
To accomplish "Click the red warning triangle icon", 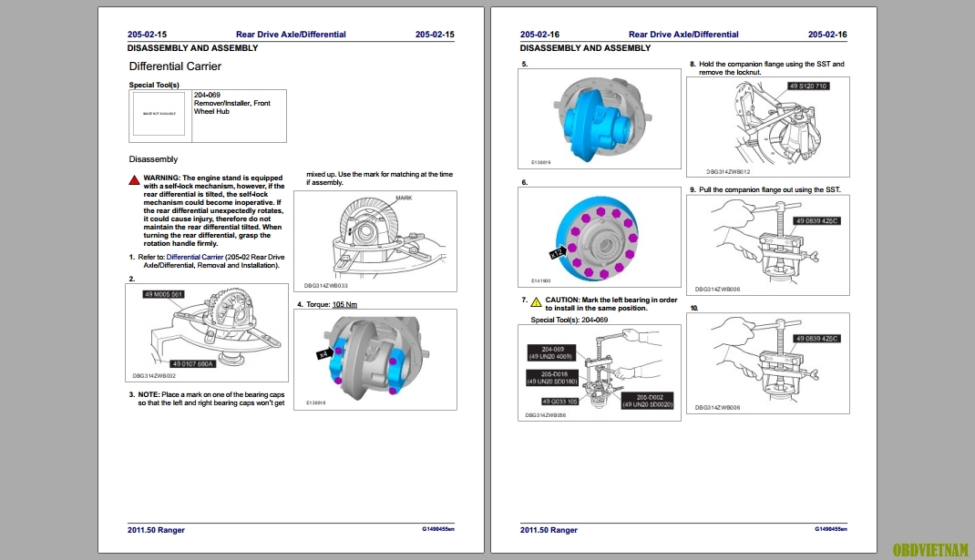I will point(134,180).
